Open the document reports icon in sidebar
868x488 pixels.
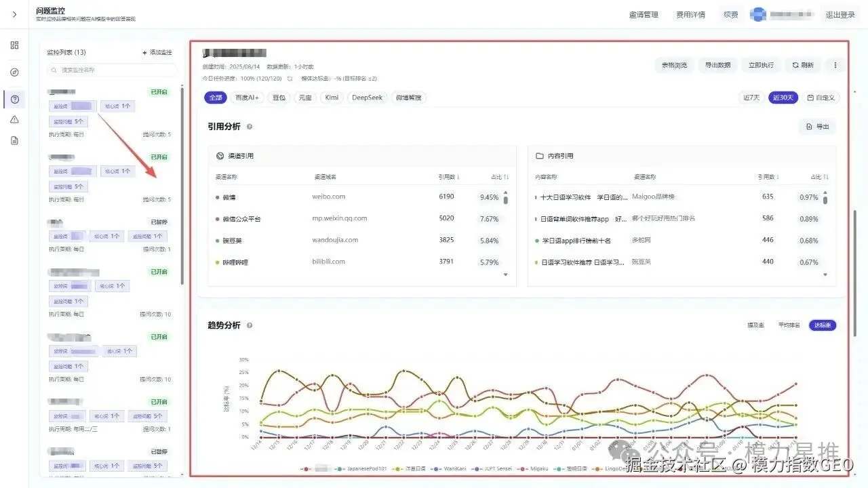[x=14, y=140]
